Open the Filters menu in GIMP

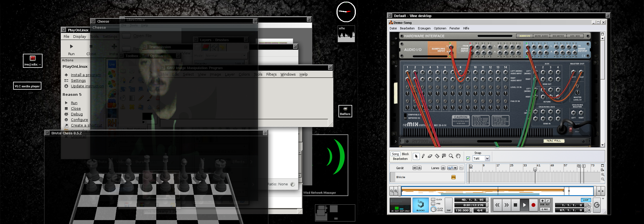[271, 74]
